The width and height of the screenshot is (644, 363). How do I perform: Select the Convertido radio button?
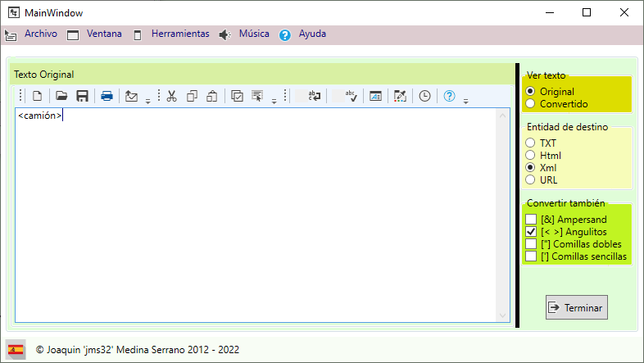point(531,103)
